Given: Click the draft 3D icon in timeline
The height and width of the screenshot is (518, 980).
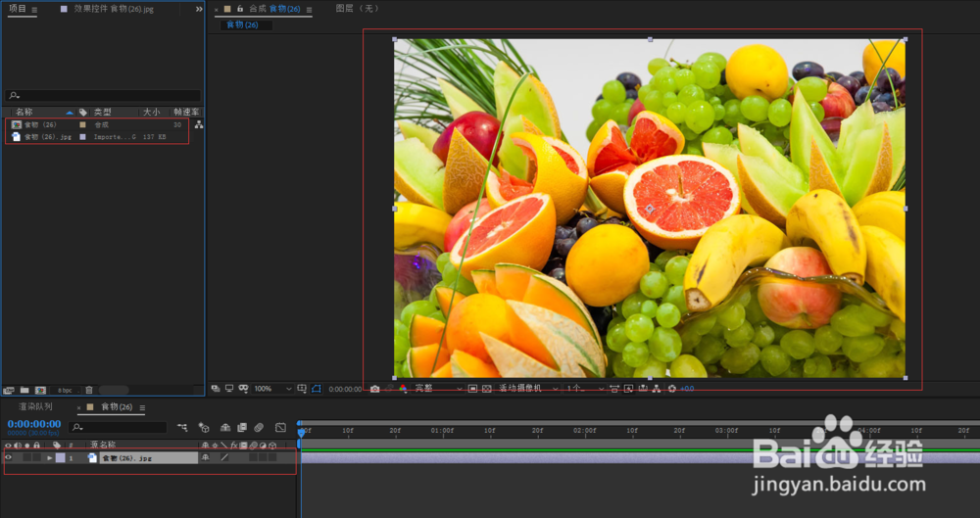Looking at the screenshot, I should click(204, 427).
